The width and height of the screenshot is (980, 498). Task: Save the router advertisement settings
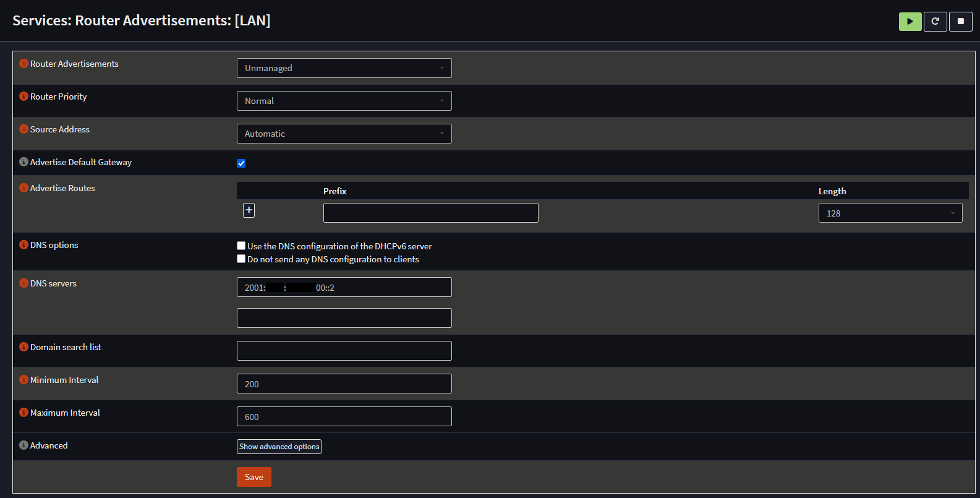tap(254, 477)
